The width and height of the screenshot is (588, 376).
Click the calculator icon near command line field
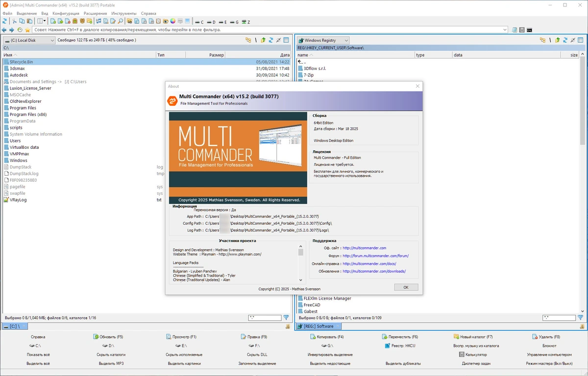522,30
